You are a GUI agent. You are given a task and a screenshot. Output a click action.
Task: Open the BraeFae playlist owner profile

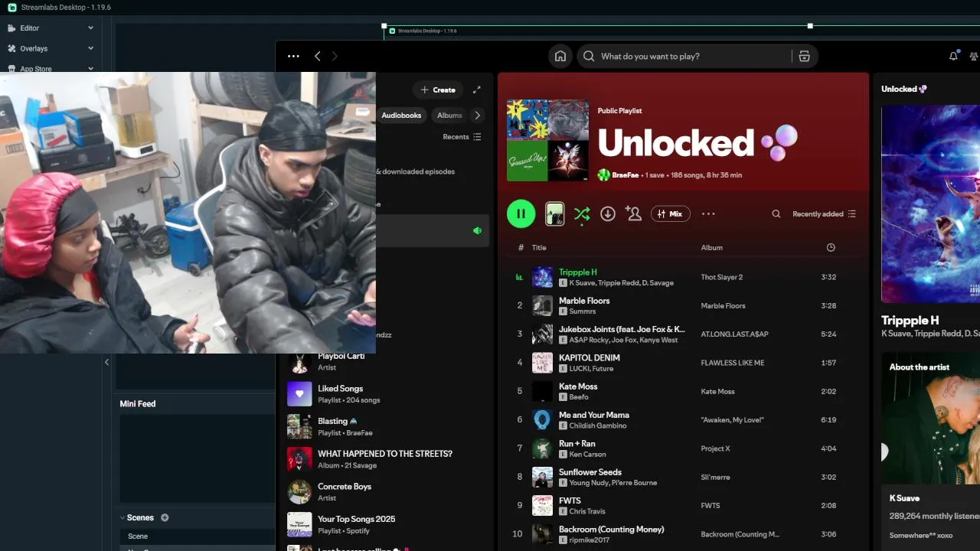click(x=625, y=175)
